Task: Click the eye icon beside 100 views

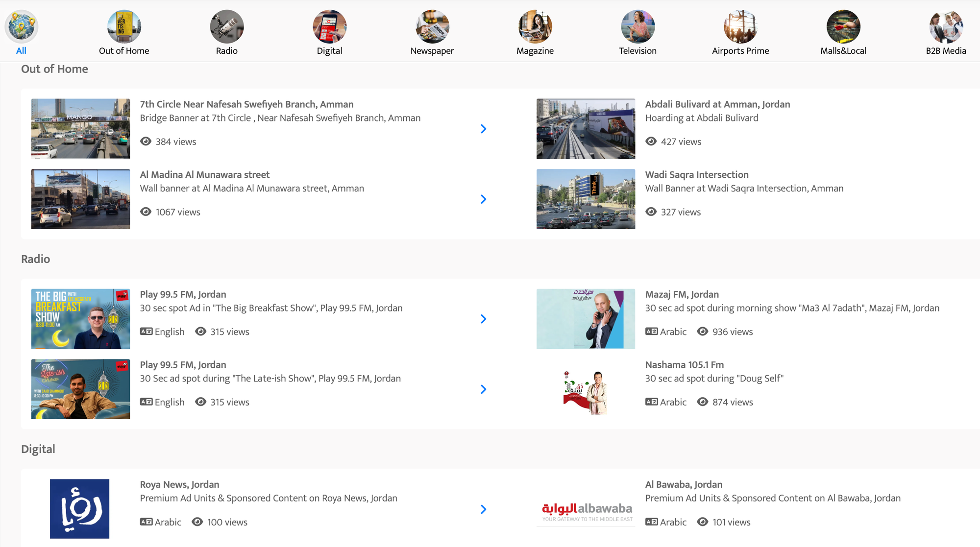Action: coord(197,522)
